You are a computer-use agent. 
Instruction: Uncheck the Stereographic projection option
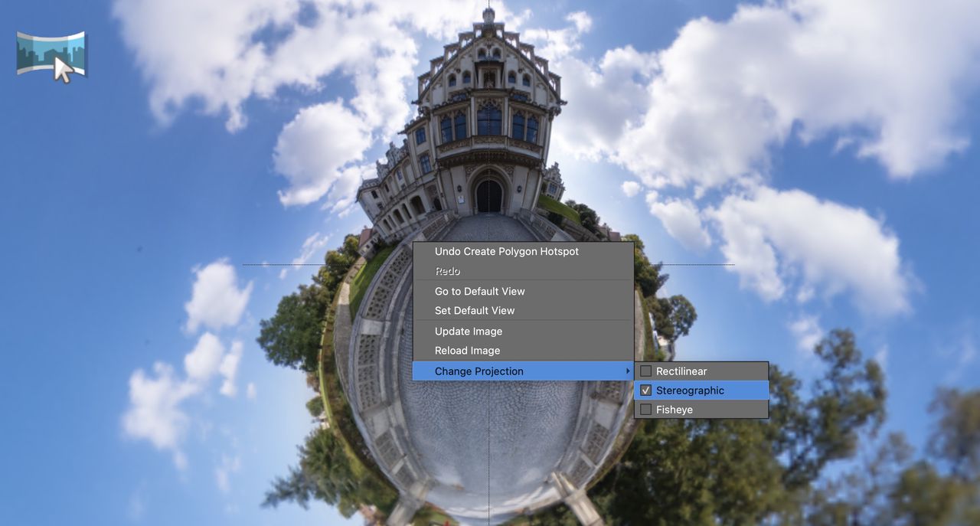click(x=645, y=390)
